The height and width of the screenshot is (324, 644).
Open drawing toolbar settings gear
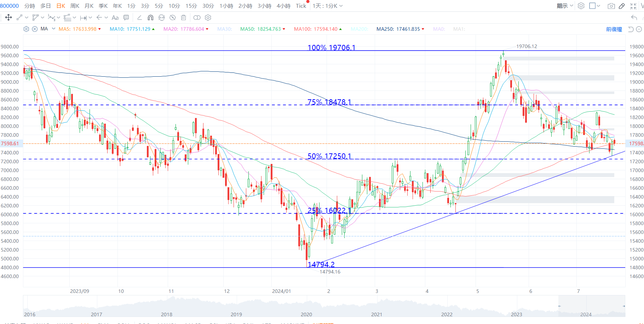208,17
